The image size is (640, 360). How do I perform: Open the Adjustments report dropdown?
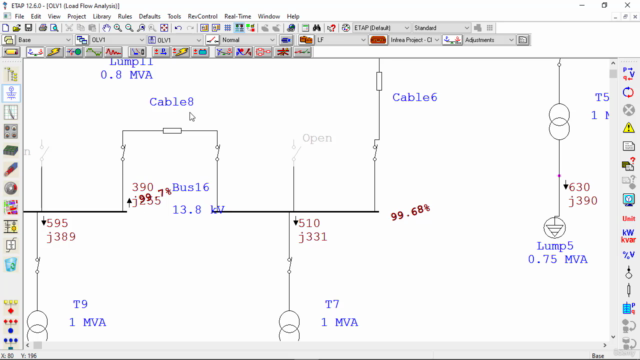tap(489, 40)
